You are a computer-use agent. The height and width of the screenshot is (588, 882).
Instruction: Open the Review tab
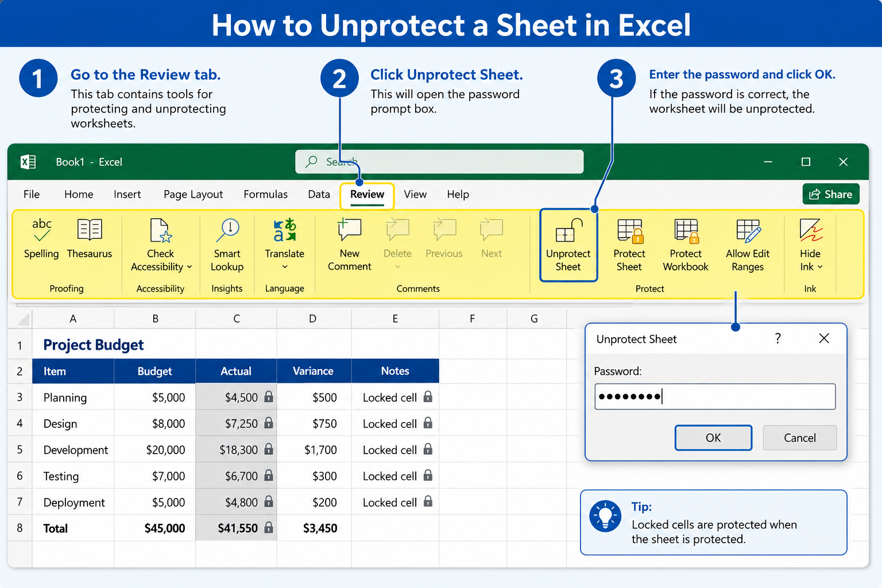coord(367,195)
